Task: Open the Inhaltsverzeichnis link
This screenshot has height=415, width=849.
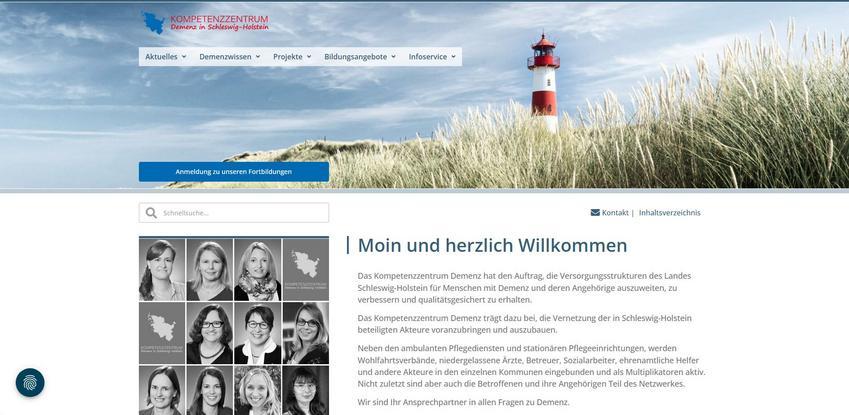Action: click(x=669, y=213)
